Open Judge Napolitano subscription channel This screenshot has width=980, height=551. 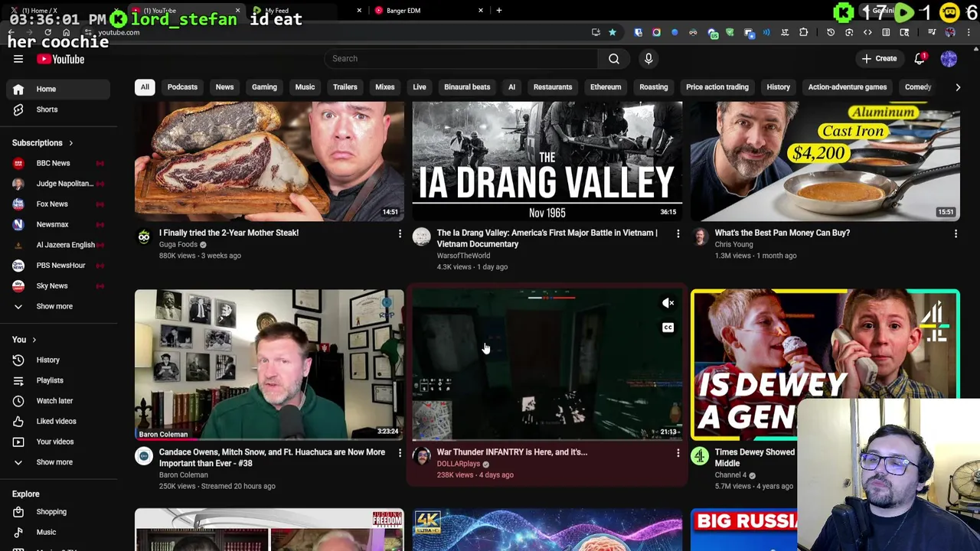pos(58,184)
